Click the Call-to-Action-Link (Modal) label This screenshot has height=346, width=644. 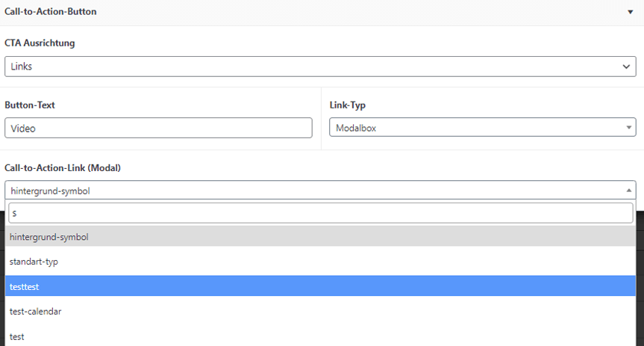coord(63,168)
